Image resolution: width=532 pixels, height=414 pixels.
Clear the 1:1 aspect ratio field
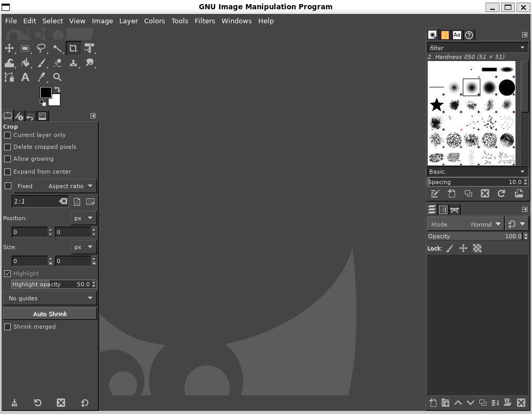click(x=63, y=202)
